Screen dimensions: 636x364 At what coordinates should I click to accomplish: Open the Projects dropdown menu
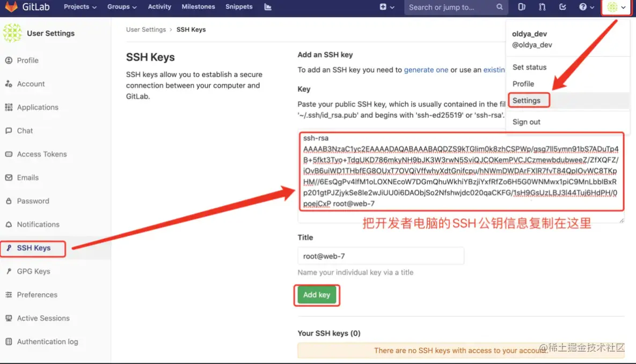coord(80,7)
